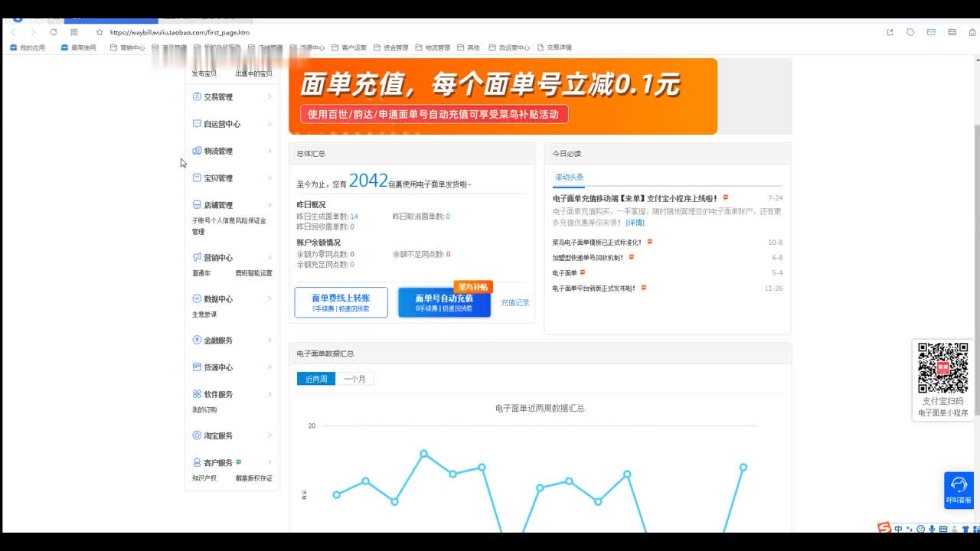980x551 pixels.
Task: Open 电子面单平台新版正式发布啦 news link
Action: click(594, 289)
